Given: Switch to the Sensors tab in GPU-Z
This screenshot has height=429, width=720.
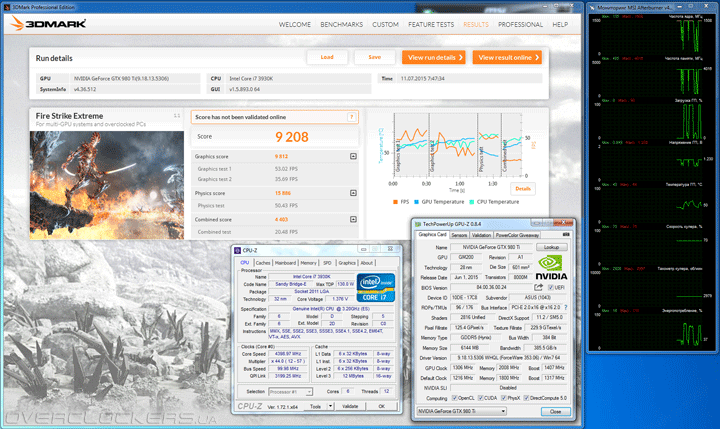Looking at the screenshot, I should (x=459, y=235).
